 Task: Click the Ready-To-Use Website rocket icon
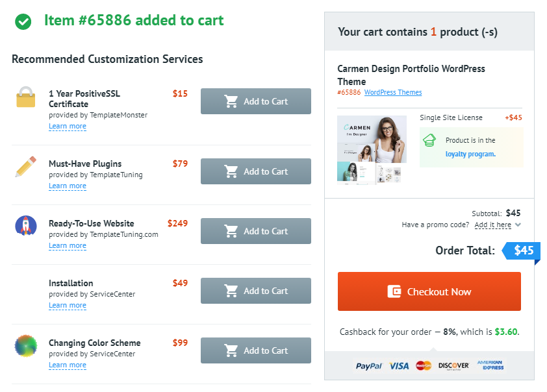click(x=26, y=226)
